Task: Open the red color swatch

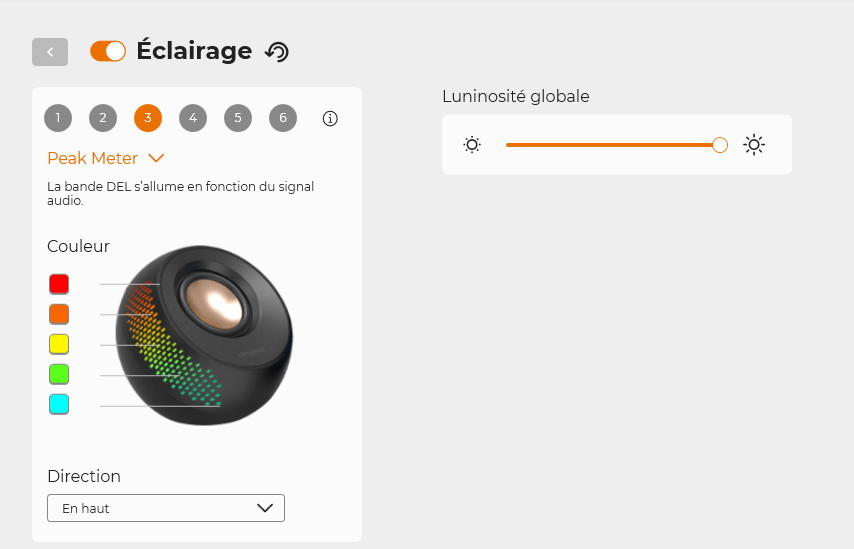Action: tap(59, 284)
